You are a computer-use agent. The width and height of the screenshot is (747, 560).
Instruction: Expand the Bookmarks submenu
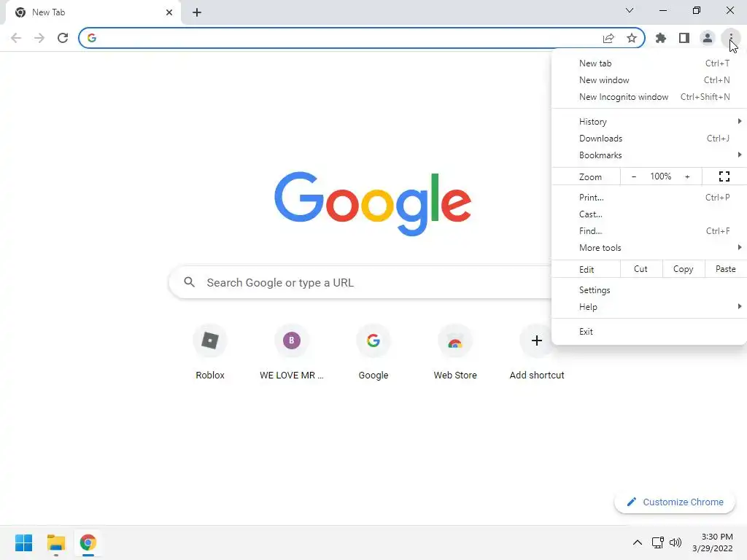[x=649, y=155]
